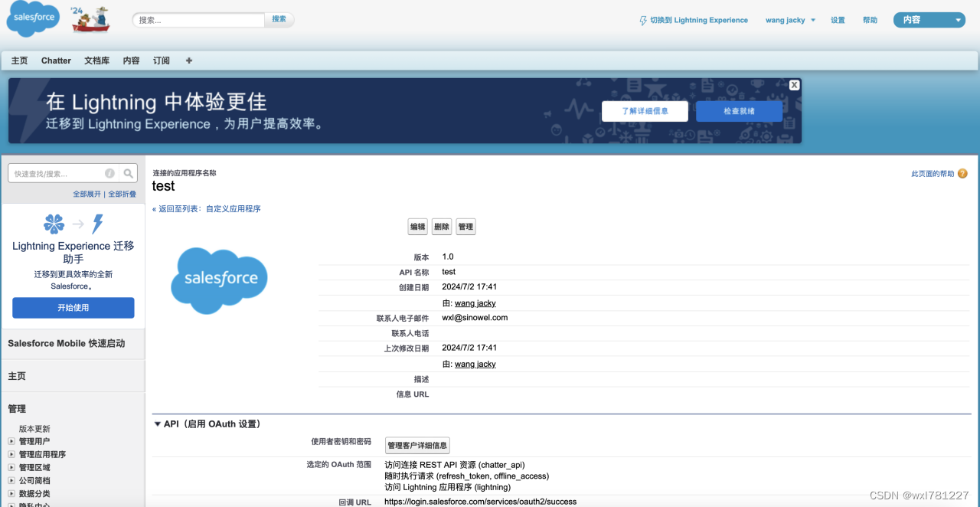Click 版本更新 in sidebar
Viewport: 980px width, 507px height.
coord(34,428)
